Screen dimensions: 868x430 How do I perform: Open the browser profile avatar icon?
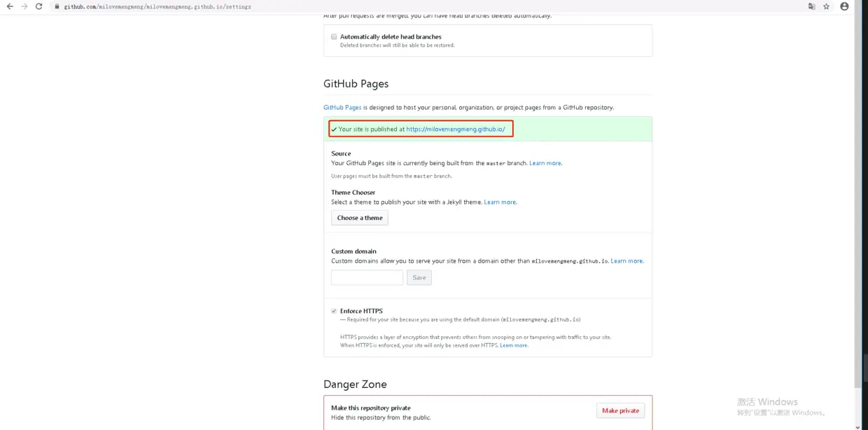pyautogui.click(x=843, y=6)
